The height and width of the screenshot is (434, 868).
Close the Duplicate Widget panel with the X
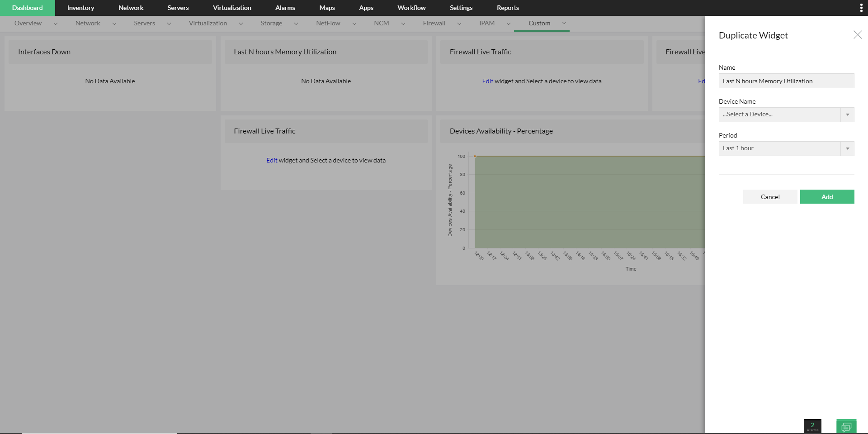pos(858,35)
